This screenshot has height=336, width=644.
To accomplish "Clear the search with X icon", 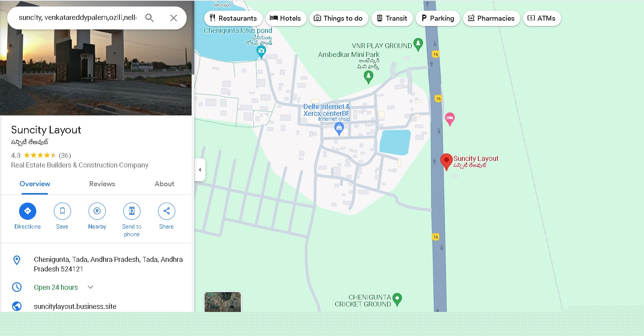I will 173,18.
